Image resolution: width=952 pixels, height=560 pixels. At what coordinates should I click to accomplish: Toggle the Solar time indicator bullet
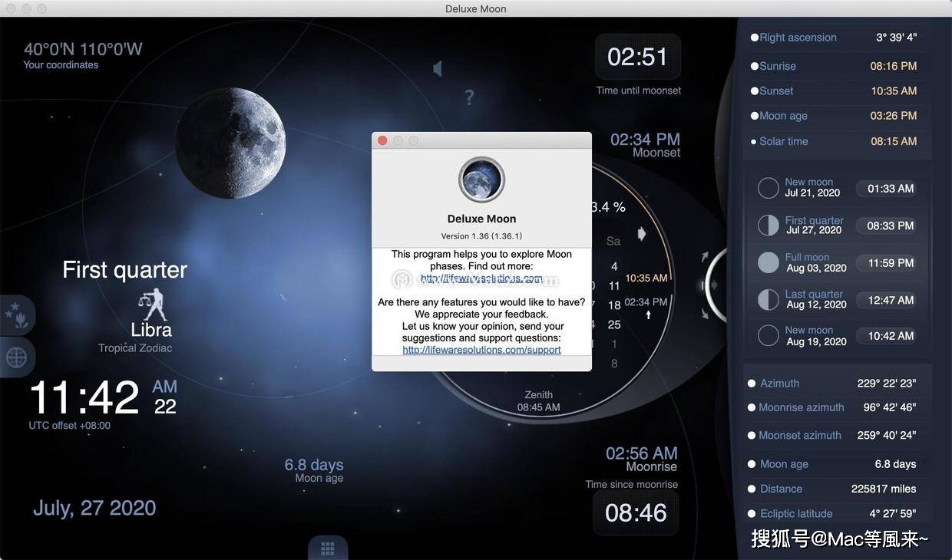pyautogui.click(x=753, y=141)
